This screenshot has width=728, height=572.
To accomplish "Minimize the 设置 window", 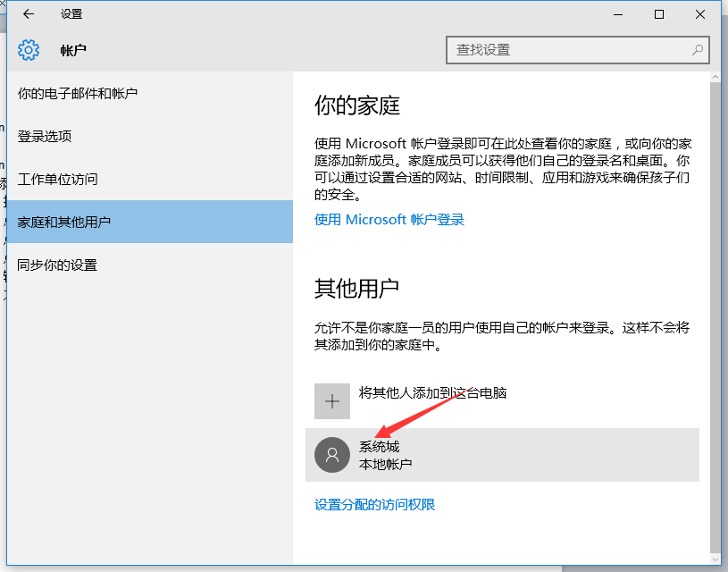I will click(x=618, y=14).
